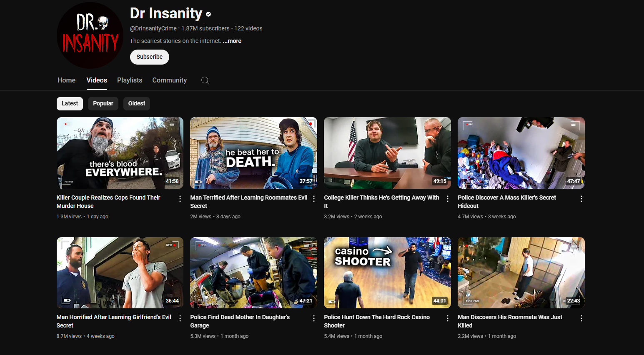The image size is (644, 355).
Task: Open title 'College Killer Thinks He's Getting Away With It'
Action: point(381,202)
